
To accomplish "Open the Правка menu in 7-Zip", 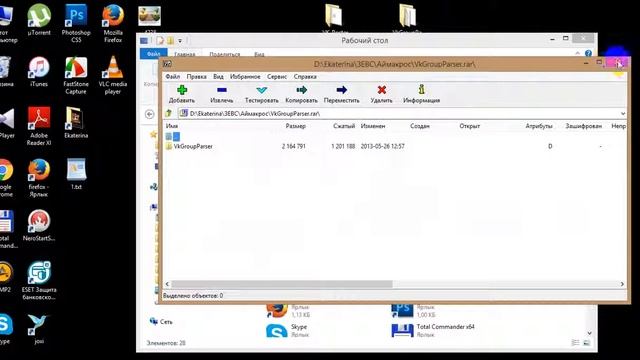I will (x=196, y=76).
